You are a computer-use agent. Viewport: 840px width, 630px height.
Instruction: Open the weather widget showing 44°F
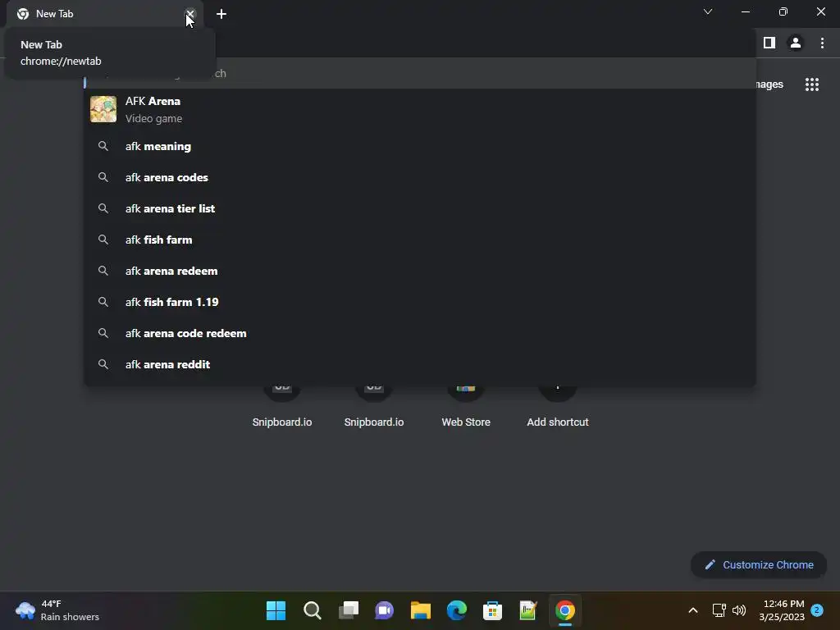click(57, 610)
